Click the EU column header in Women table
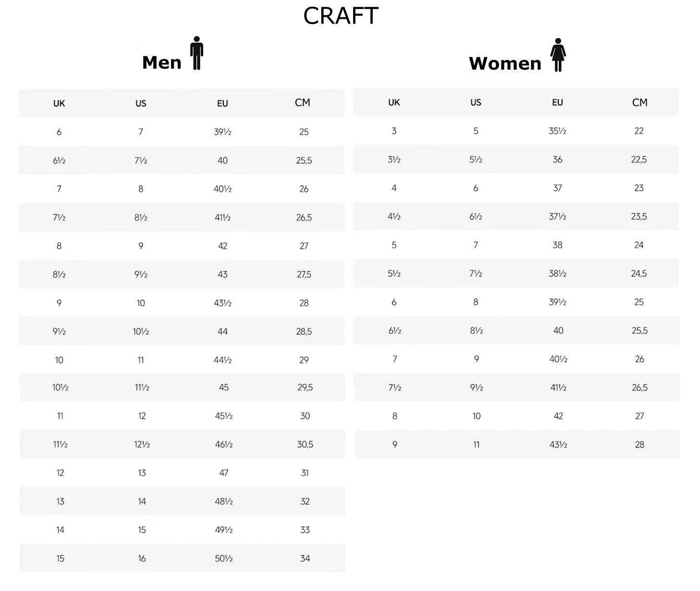This screenshot has height=591, width=700. coord(557,102)
